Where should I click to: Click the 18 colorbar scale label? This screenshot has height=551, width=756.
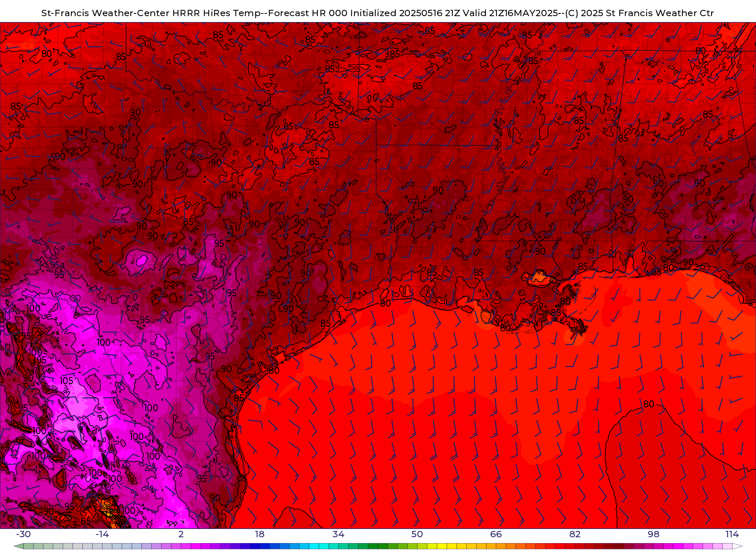click(x=259, y=534)
